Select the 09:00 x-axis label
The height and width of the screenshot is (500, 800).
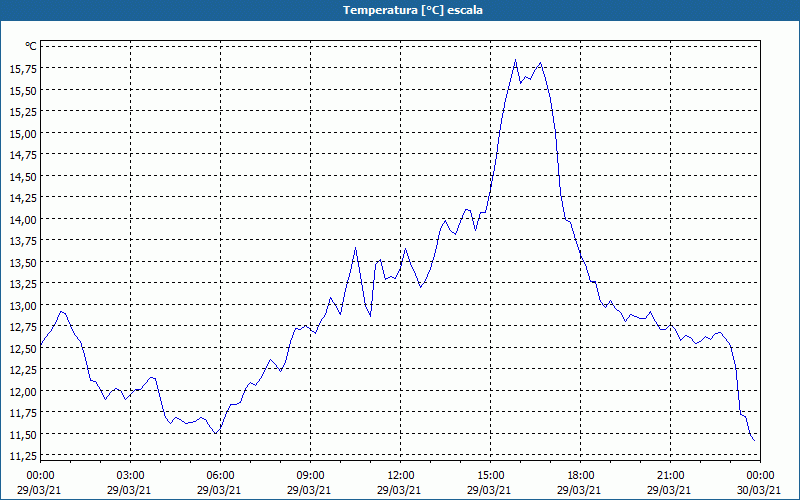pyautogui.click(x=310, y=476)
